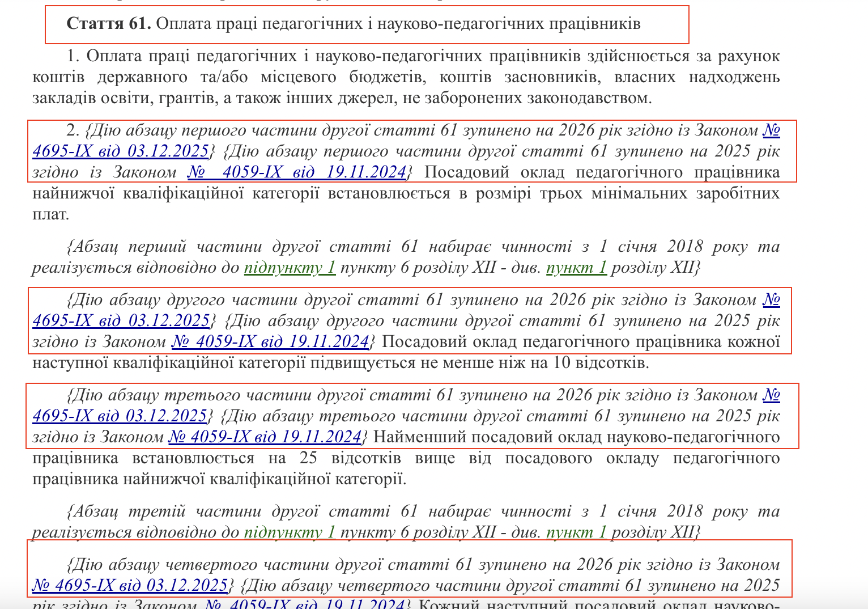Click пункт 1 link in абзац третій effective-date note

576,533
